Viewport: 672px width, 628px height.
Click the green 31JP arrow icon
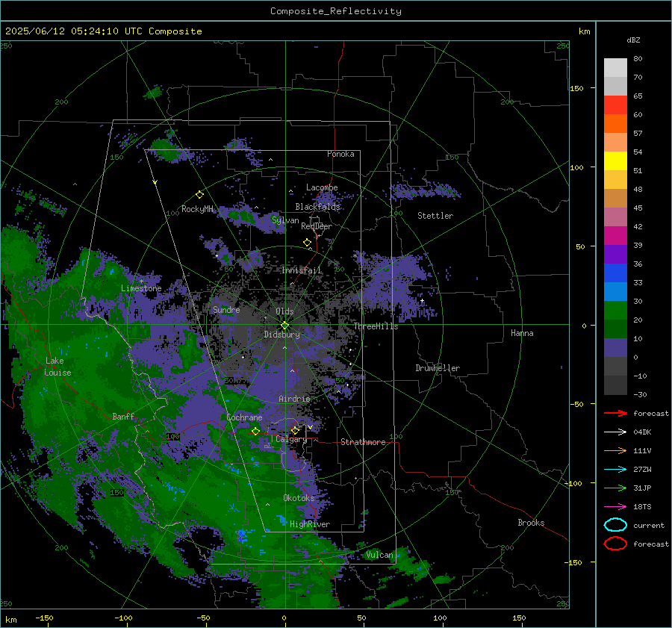point(615,488)
